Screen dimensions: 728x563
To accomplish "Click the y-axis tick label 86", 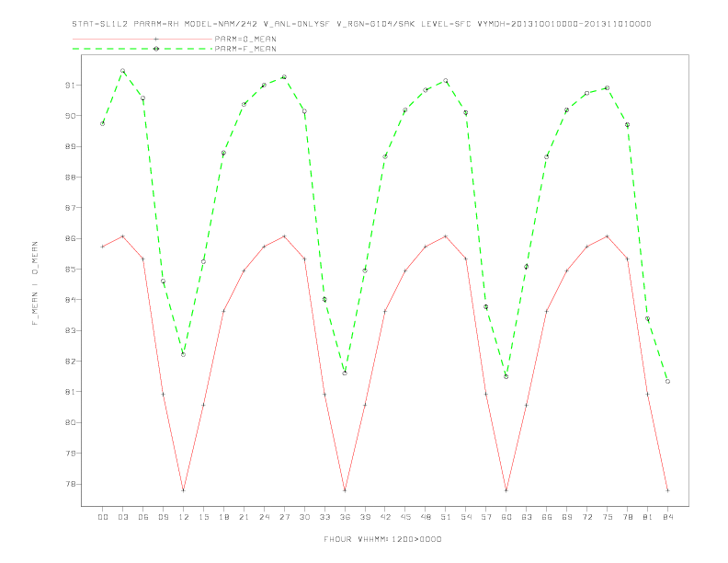I will pyautogui.click(x=70, y=238).
